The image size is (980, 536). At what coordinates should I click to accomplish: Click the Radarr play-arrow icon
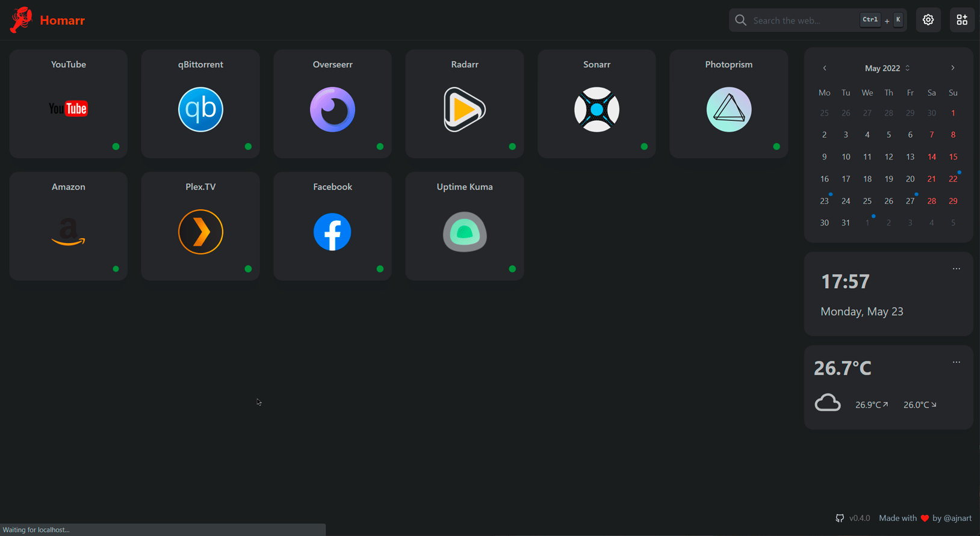(x=464, y=109)
